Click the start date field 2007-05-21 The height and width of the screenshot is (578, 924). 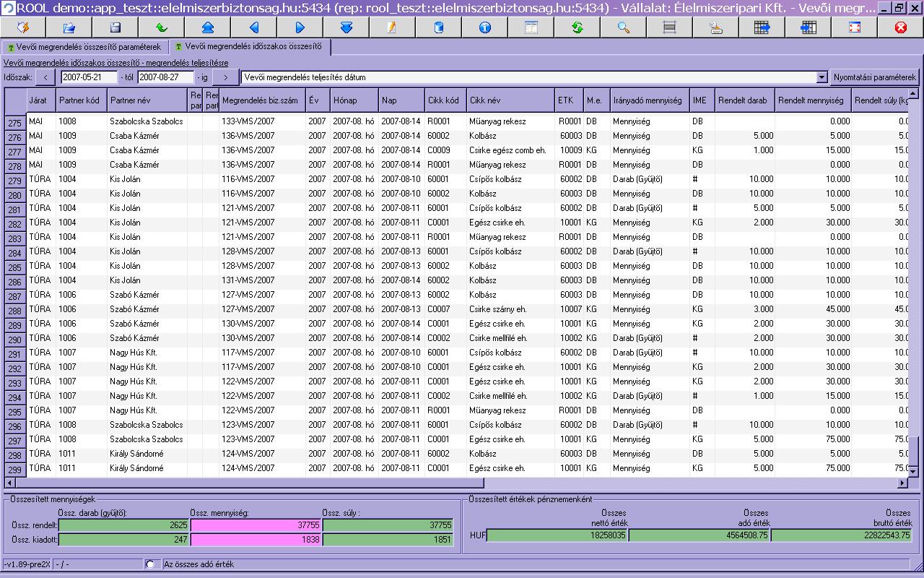tap(89, 77)
